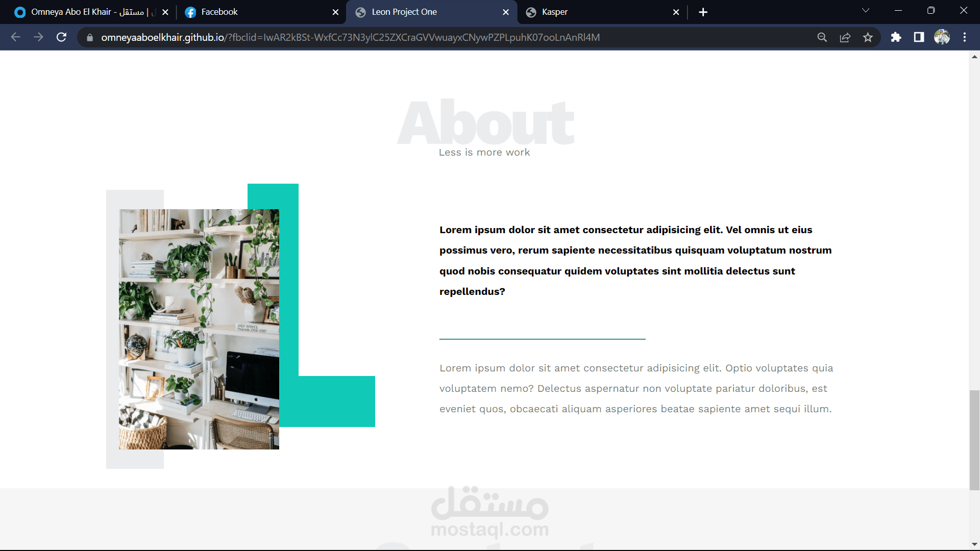The height and width of the screenshot is (551, 980).
Task: Click the browser back arrow
Action: pos(16,37)
